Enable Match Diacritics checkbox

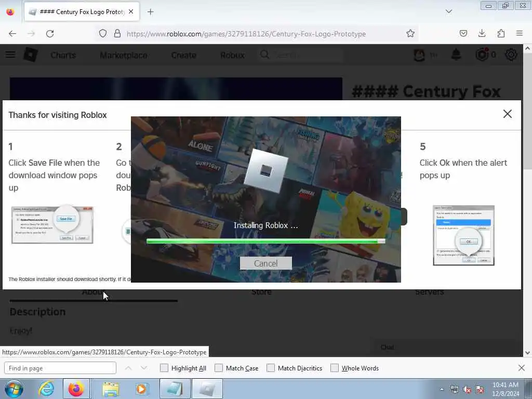[x=271, y=368]
